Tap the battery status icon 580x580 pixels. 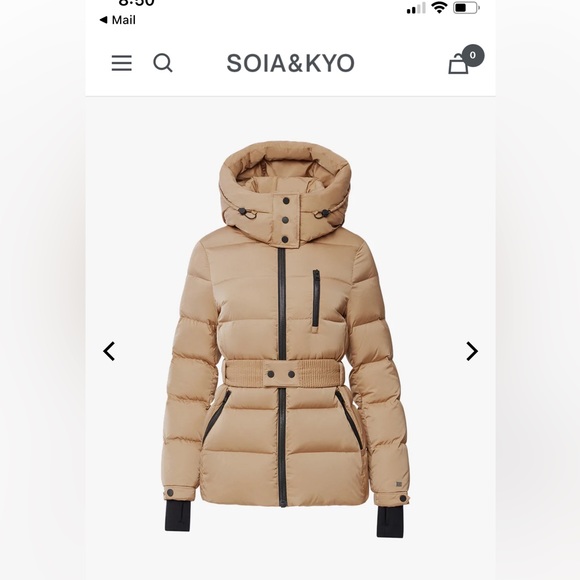(x=466, y=8)
